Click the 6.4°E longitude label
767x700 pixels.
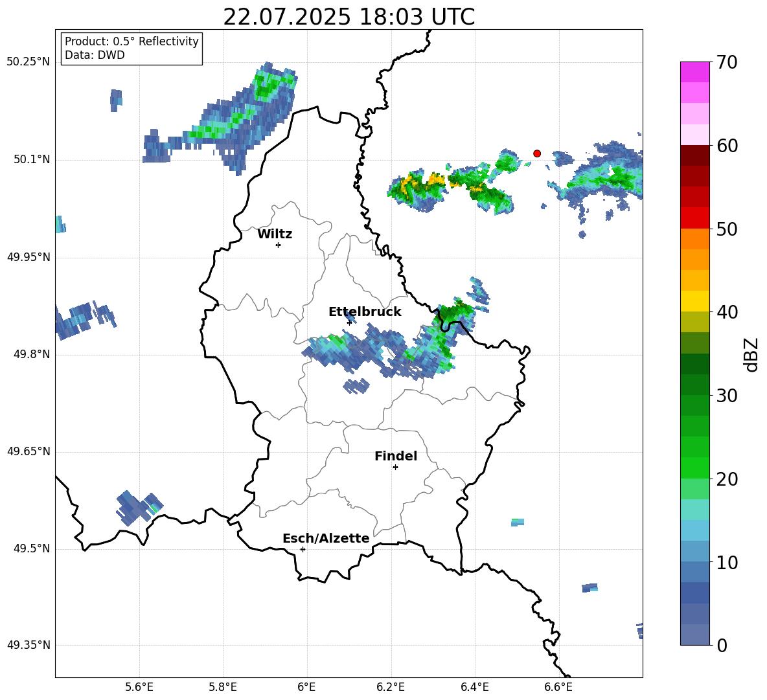pyautogui.click(x=474, y=687)
